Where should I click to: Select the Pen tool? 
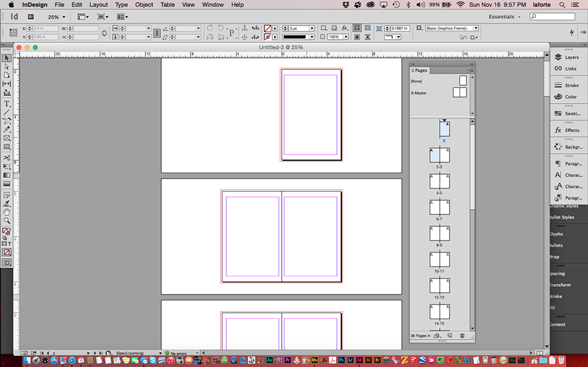point(7,121)
